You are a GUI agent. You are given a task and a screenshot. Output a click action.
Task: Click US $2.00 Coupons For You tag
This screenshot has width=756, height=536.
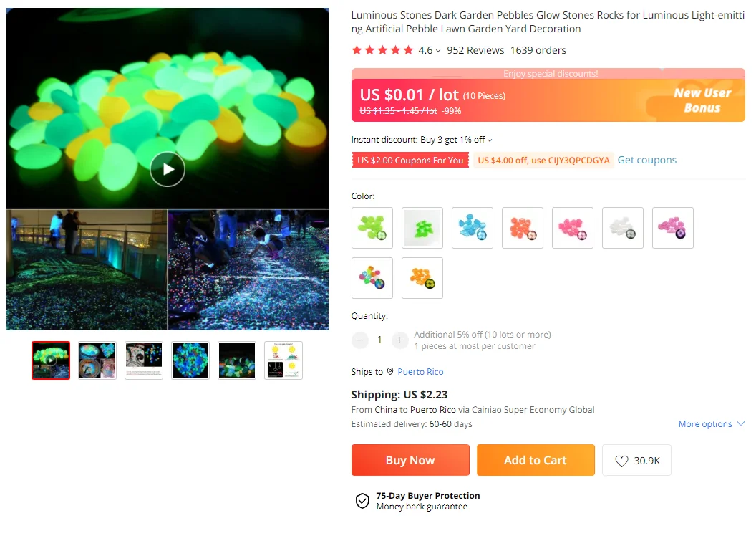click(410, 161)
